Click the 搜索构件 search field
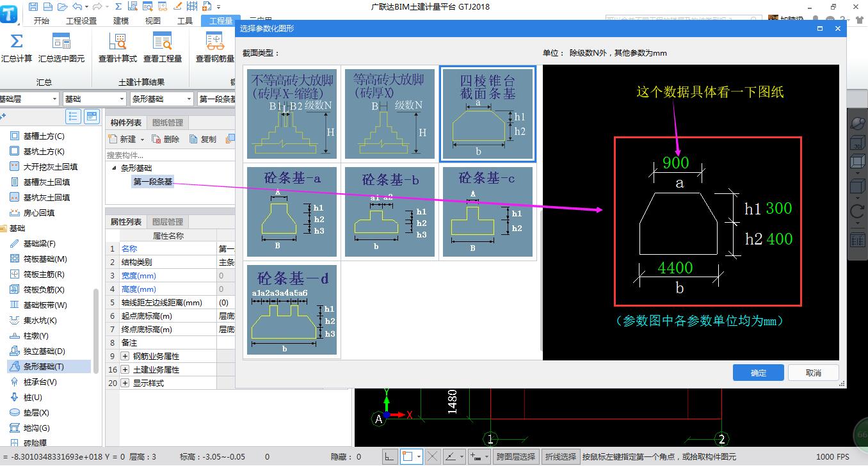The width and height of the screenshot is (868, 466). [x=170, y=155]
